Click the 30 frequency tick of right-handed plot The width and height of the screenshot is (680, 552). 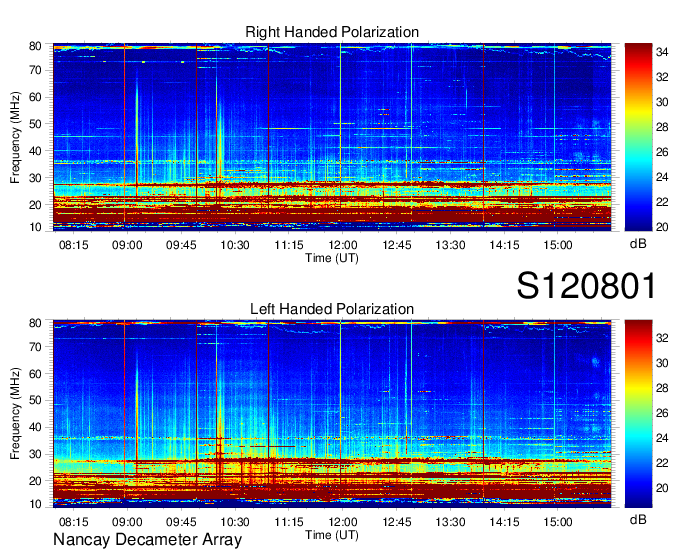point(35,178)
